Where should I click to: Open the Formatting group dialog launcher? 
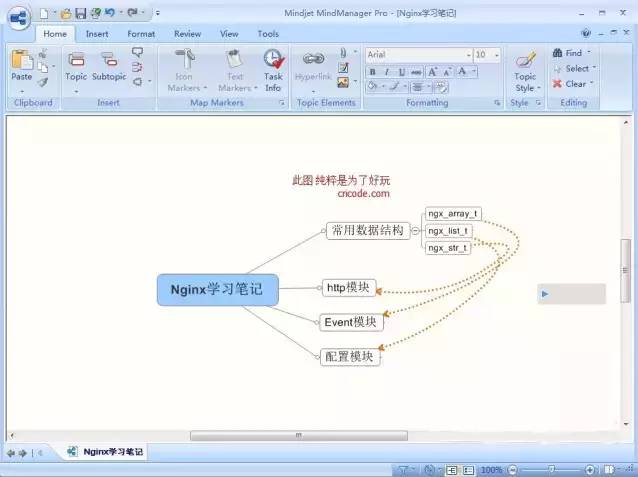(x=497, y=103)
